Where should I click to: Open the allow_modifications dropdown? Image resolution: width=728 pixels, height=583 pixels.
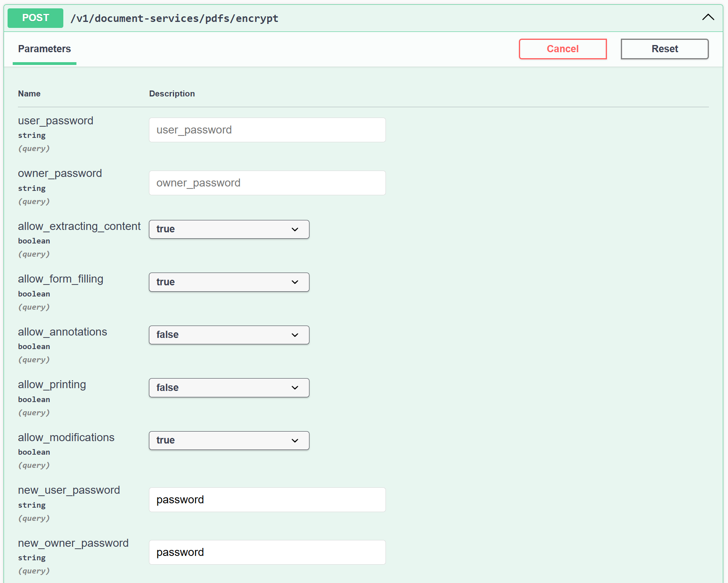point(229,441)
